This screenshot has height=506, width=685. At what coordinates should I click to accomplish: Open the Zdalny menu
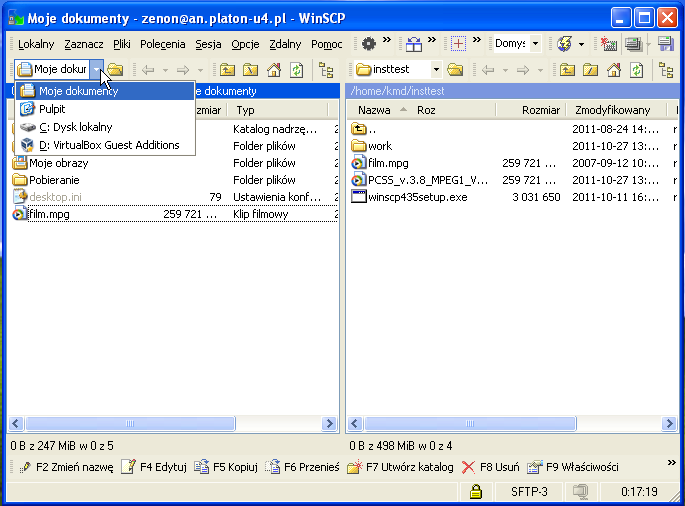[285, 44]
